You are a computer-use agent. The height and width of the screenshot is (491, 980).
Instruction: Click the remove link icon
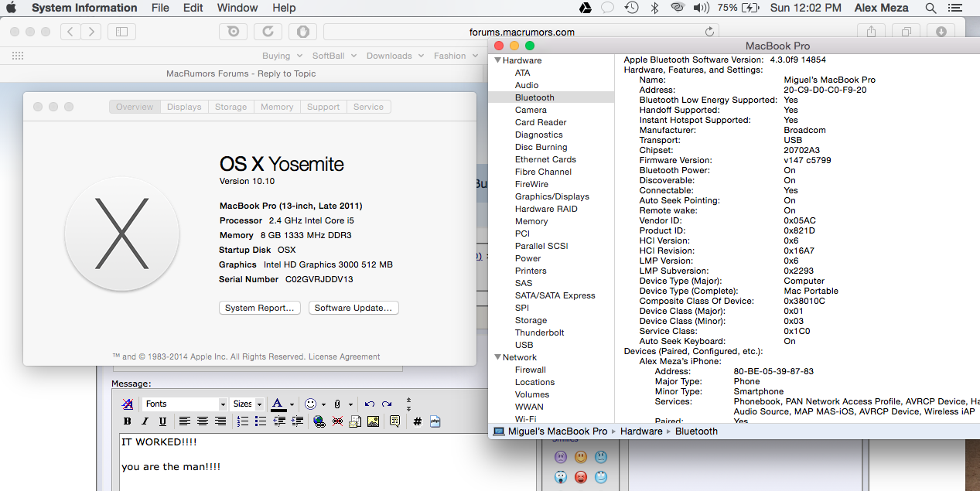coord(337,421)
